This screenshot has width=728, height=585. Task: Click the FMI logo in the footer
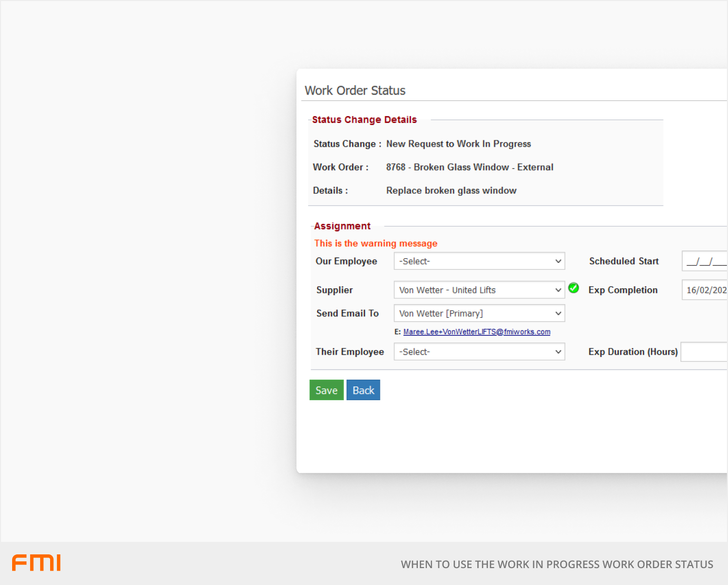36,563
